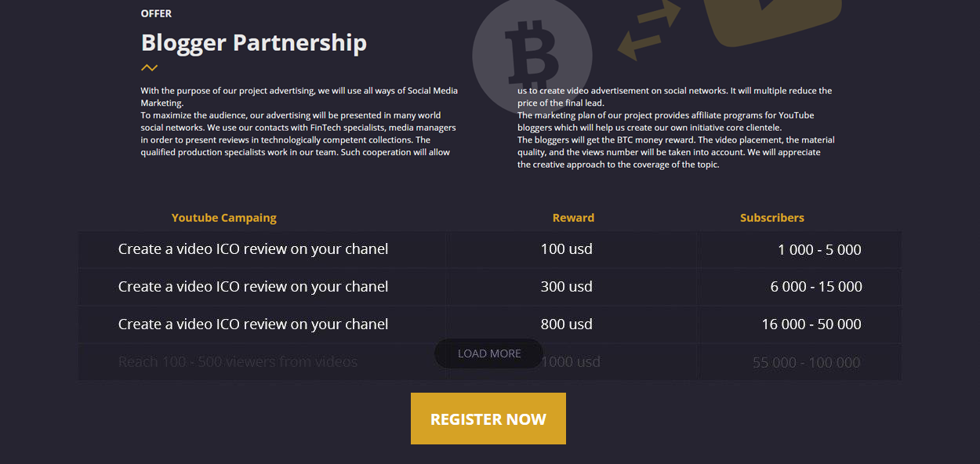Click the 100 usd reward cell
This screenshot has width=980, height=464.
pyautogui.click(x=567, y=249)
